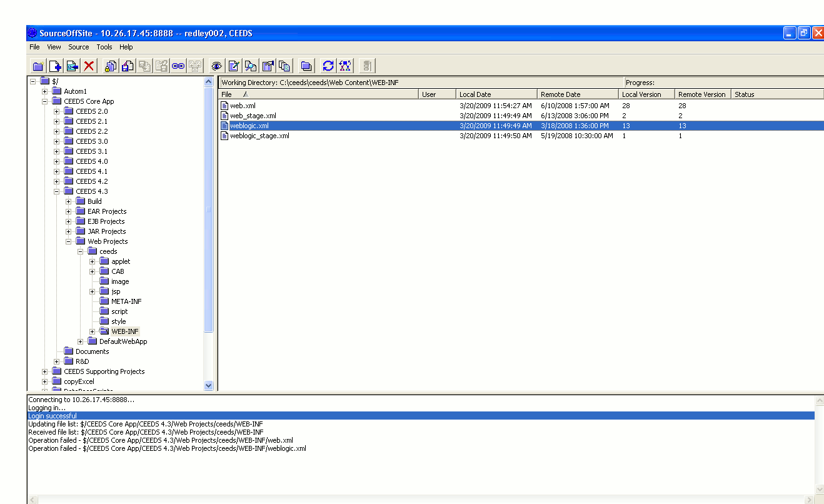Click the create new project folder icon
Viewport: 824px width, 504px height.
click(x=38, y=66)
